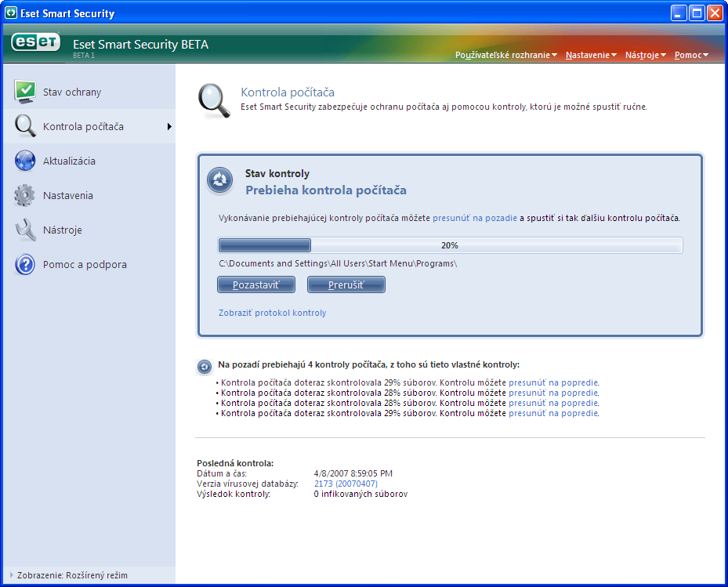This screenshot has width=728, height=587.
Task: Select Kontrola počítača in sidebar
Action: click(89, 126)
